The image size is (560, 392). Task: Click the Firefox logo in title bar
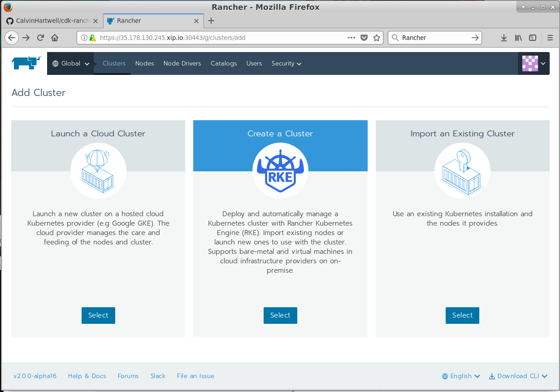click(x=8, y=7)
